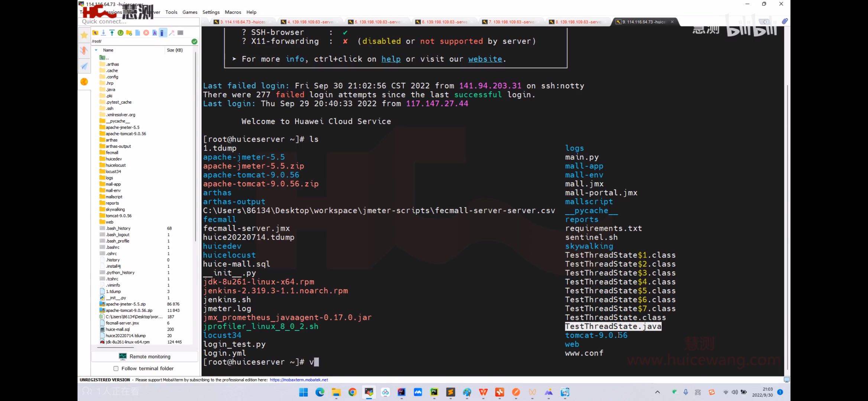Open Chrome from the Windows taskbar
This screenshot has width=868, height=401.
click(352, 392)
